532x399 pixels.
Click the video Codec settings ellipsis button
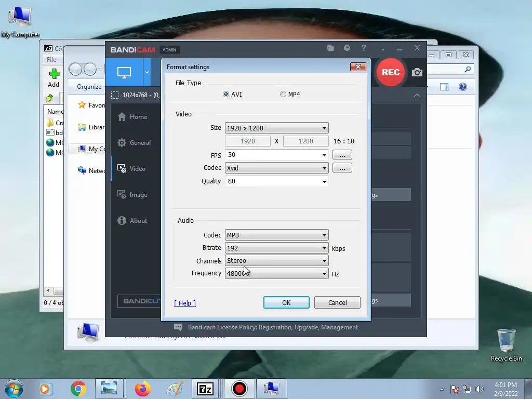(342, 168)
